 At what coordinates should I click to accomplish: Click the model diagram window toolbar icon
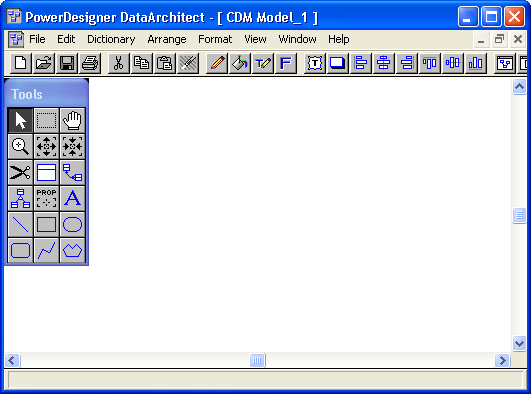click(505, 63)
